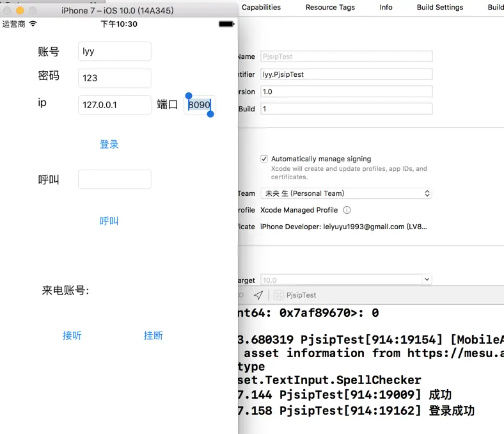
Task: Click the ip field showing 127.0.0.1
Action: [114, 105]
